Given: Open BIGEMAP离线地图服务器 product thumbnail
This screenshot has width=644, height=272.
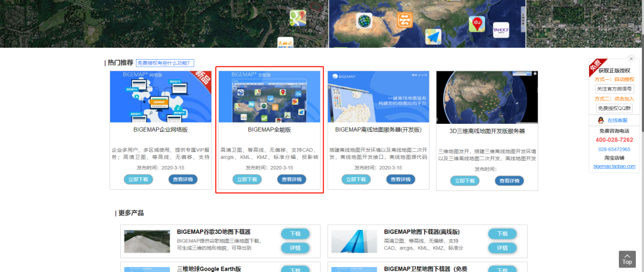Looking at the screenshot, I should click(378, 97).
